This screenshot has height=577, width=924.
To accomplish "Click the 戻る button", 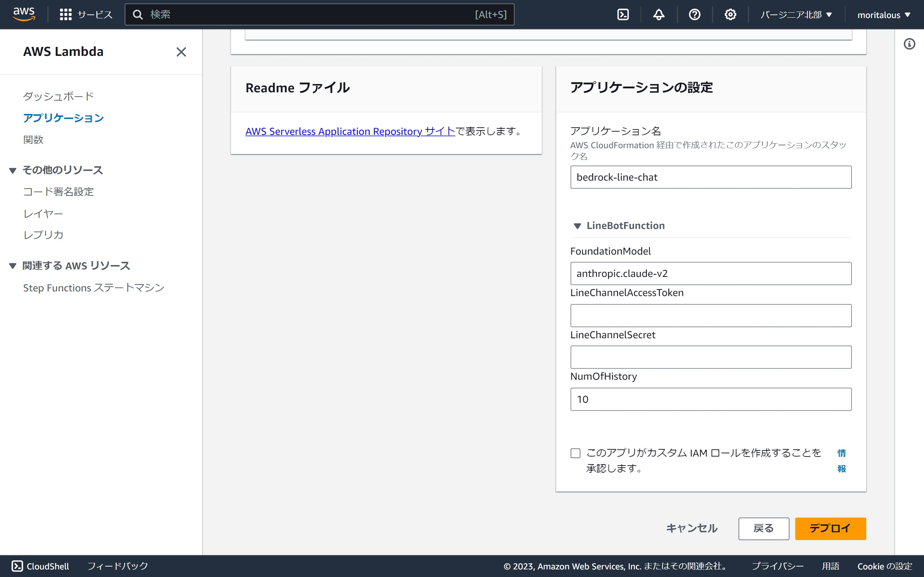I will click(763, 528).
